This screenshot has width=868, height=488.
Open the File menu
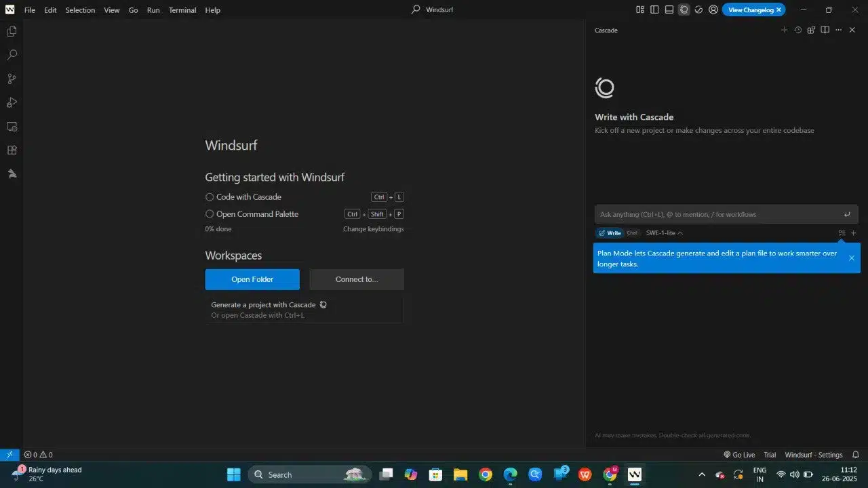click(30, 10)
